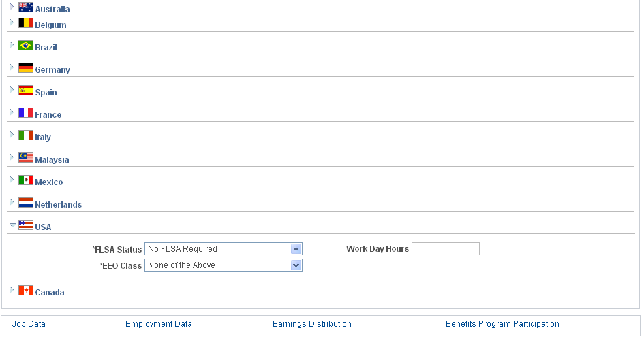Open the Job Data link
The image size is (644, 341).
[x=29, y=324]
